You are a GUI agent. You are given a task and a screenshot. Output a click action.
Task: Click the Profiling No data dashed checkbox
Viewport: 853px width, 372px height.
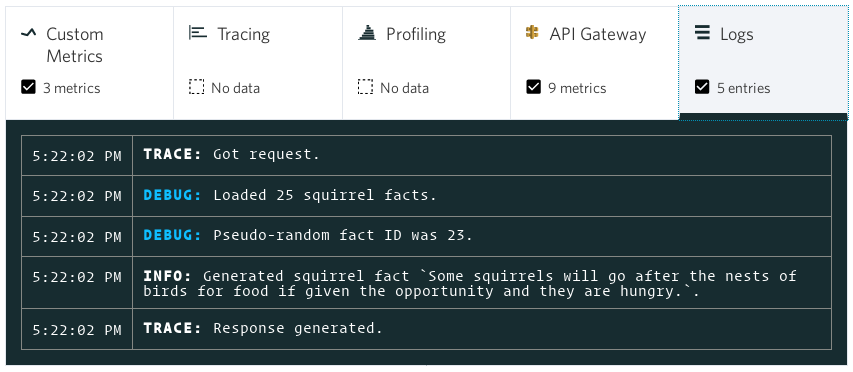(x=365, y=87)
